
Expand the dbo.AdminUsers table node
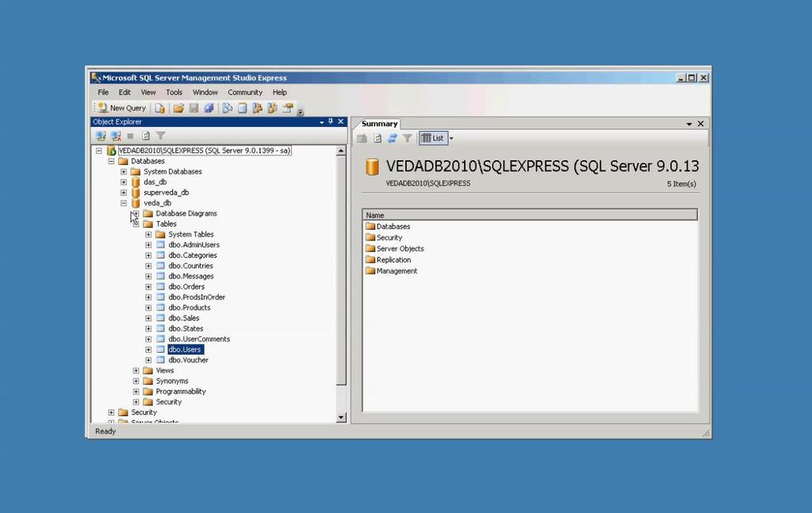click(x=148, y=245)
